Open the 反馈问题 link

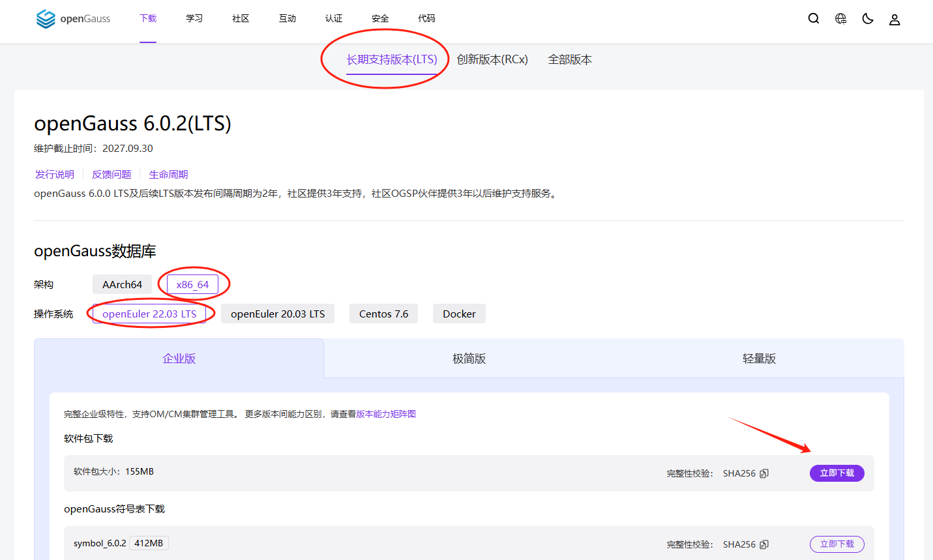coord(111,174)
